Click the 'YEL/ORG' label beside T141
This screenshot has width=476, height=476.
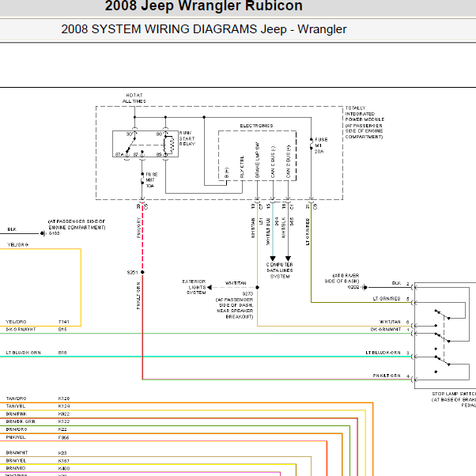16,322
